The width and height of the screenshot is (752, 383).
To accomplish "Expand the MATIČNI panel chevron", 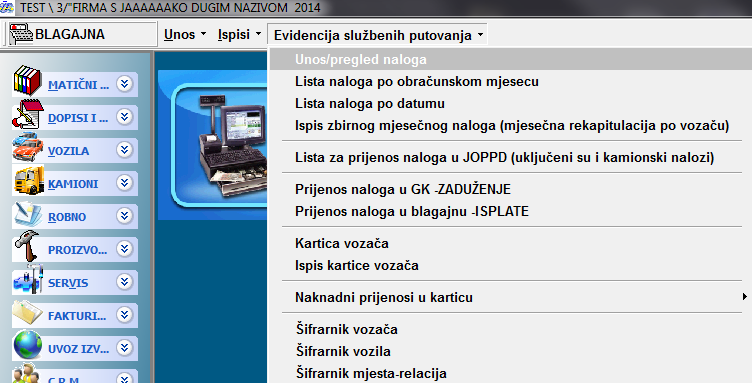I will (x=124, y=84).
